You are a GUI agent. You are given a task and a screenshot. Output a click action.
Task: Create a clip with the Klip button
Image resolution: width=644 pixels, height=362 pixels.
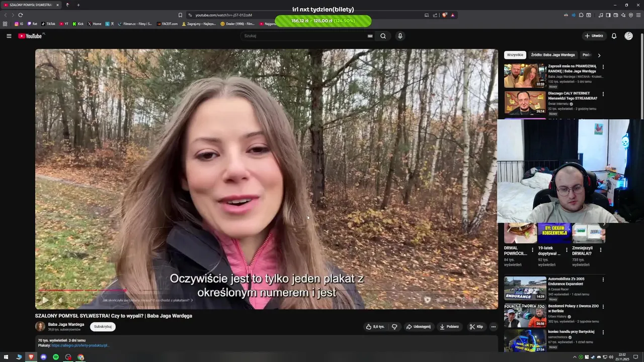tap(476, 327)
